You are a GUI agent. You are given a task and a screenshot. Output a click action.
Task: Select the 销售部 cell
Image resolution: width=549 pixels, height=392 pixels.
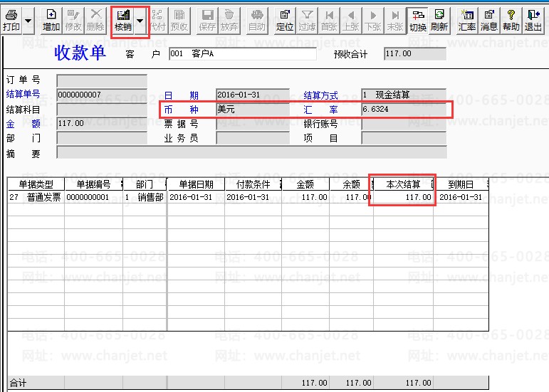[x=145, y=197]
